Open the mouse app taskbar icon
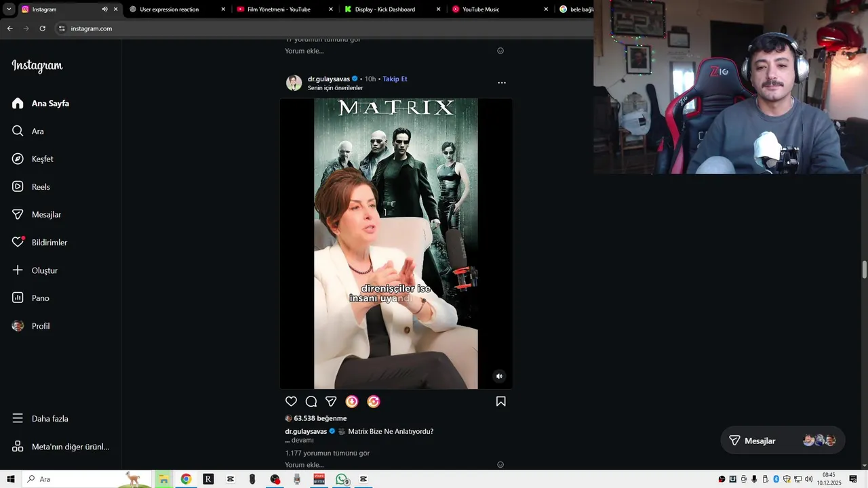This screenshot has height=488, width=868. pos(252,479)
